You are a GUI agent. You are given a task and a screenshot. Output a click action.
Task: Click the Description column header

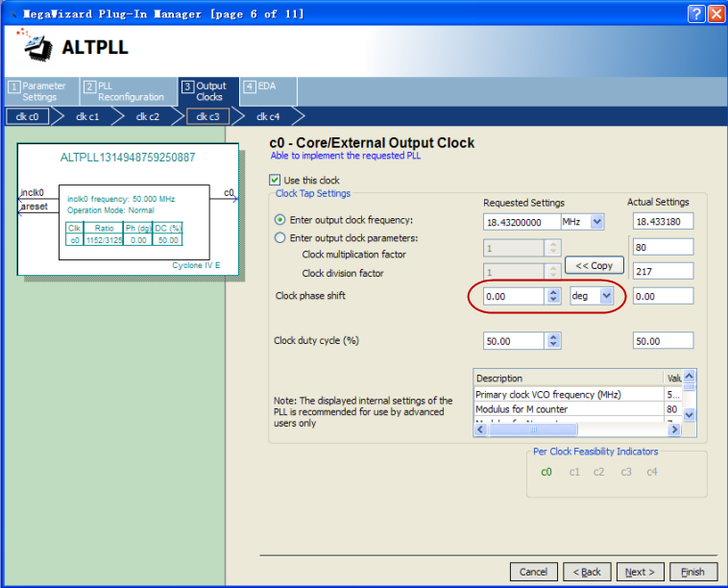click(x=569, y=378)
